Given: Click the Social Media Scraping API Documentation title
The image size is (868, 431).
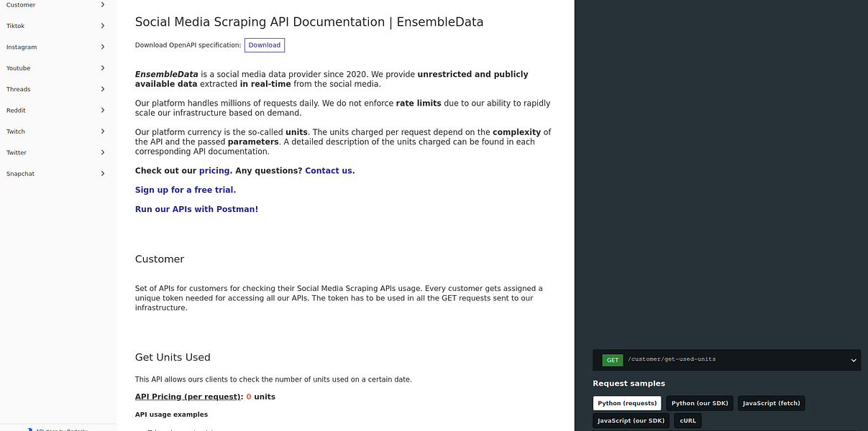Looking at the screenshot, I should point(309,22).
